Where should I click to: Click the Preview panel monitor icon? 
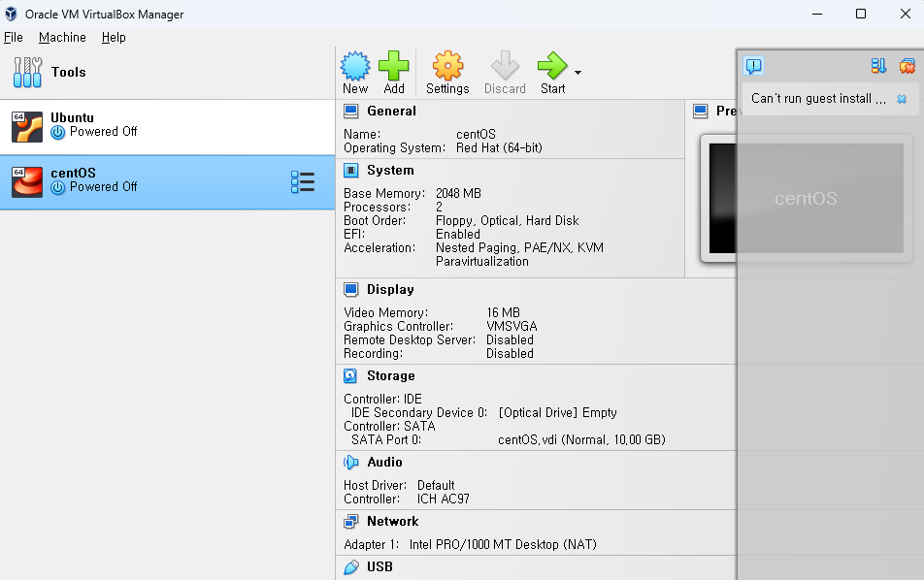pyautogui.click(x=701, y=111)
